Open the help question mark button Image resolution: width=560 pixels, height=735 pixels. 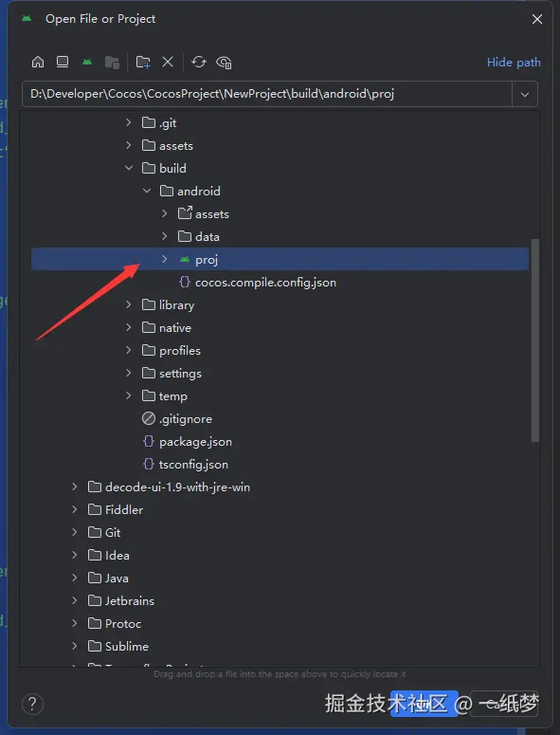(x=32, y=704)
